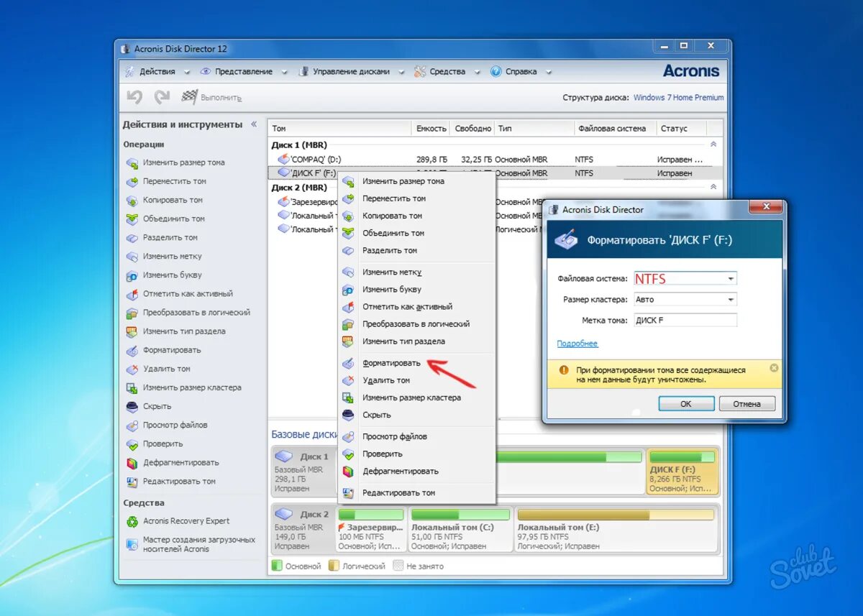Image resolution: width=863 pixels, height=616 pixels.
Task: Click context menu icon beside Удалить том
Action: (x=348, y=380)
